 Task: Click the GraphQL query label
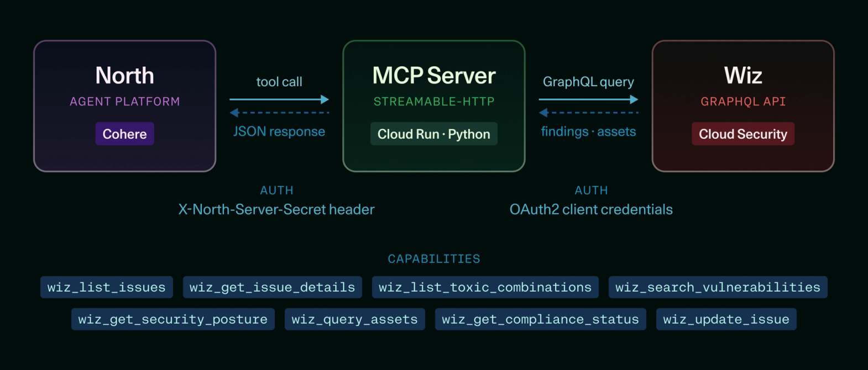(588, 82)
